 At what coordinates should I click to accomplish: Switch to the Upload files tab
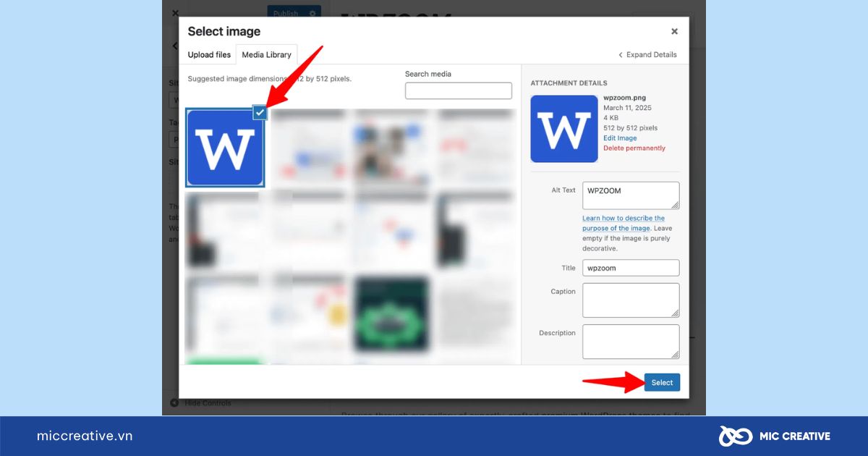tap(209, 54)
